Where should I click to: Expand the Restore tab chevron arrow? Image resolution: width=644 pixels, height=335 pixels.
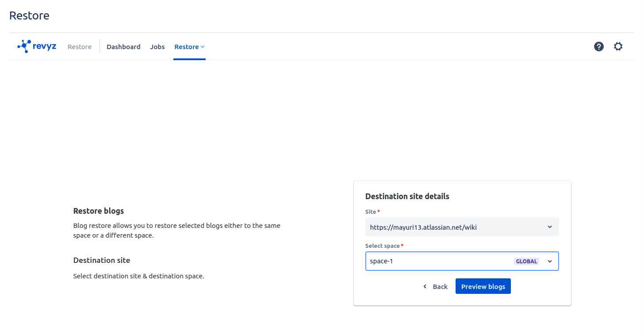click(x=203, y=47)
